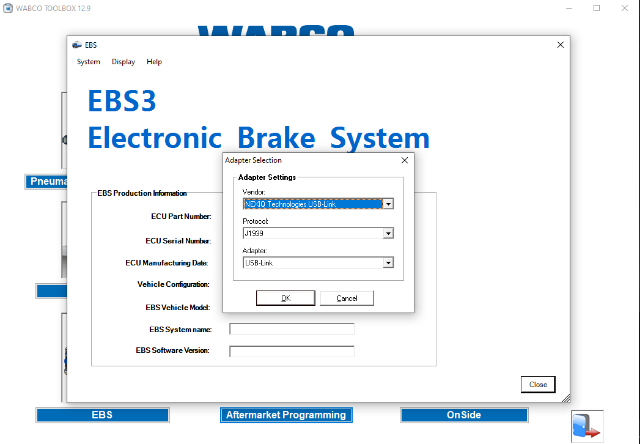Image resolution: width=640 pixels, height=444 pixels.
Task: Close the Adapter Selection dialog with X
Action: (404, 160)
